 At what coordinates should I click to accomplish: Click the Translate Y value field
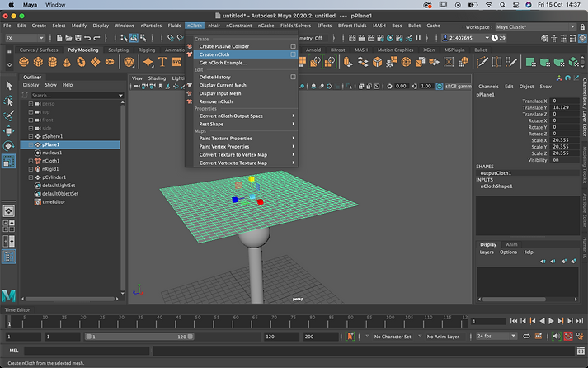[565, 107]
